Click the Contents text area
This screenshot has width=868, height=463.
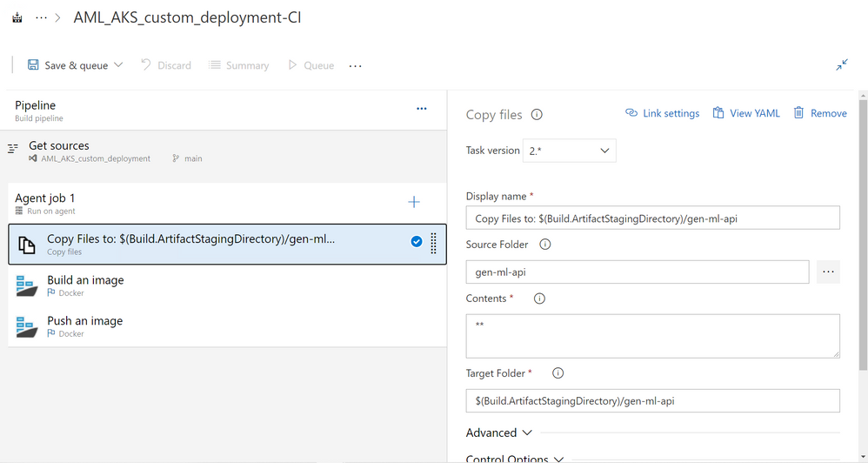652,336
